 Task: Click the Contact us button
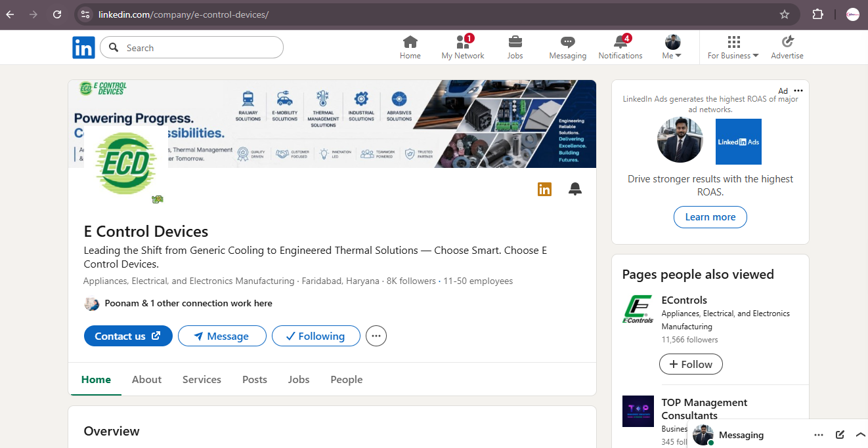point(128,336)
